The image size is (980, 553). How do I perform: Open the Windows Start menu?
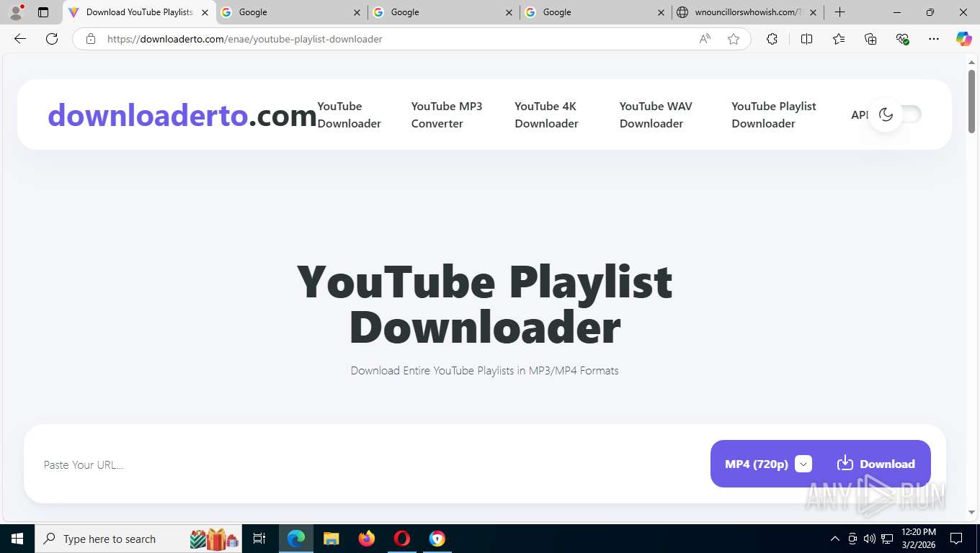[x=17, y=539]
